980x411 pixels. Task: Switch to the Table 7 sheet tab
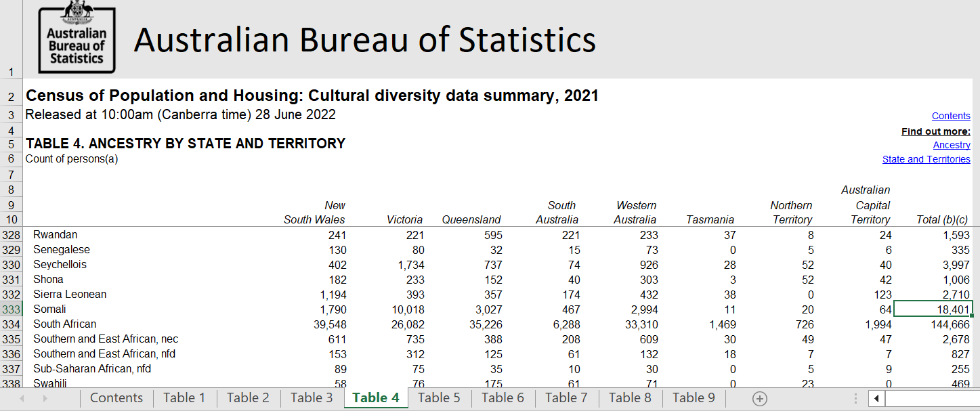click(x=566, y=398)
